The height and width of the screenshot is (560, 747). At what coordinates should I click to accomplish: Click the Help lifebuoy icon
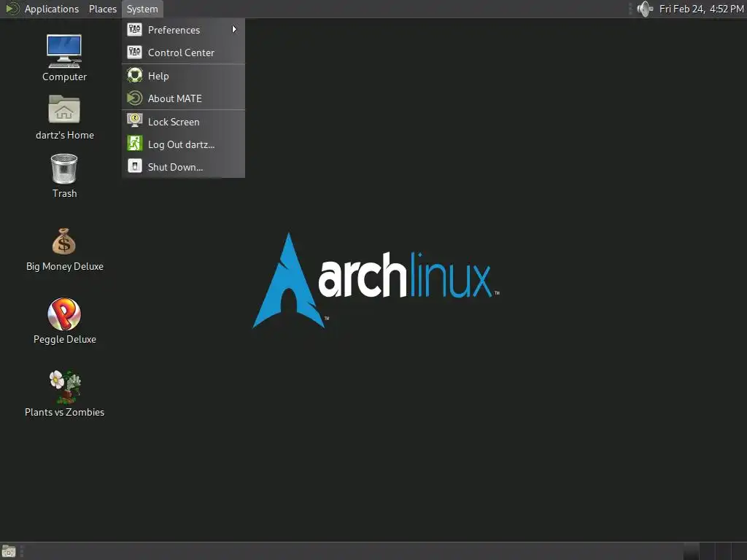pos(134,75)
